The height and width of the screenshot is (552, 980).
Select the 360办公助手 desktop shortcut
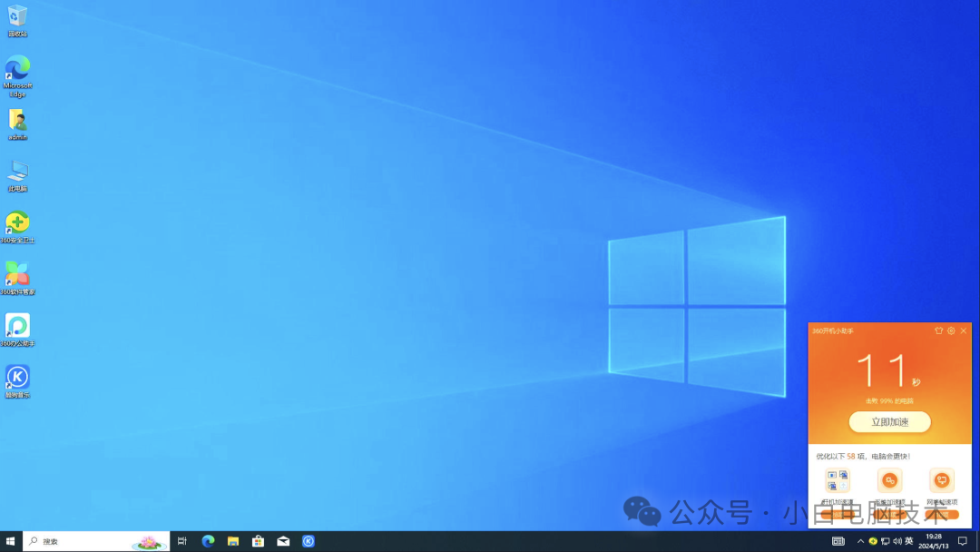point(17,330)
